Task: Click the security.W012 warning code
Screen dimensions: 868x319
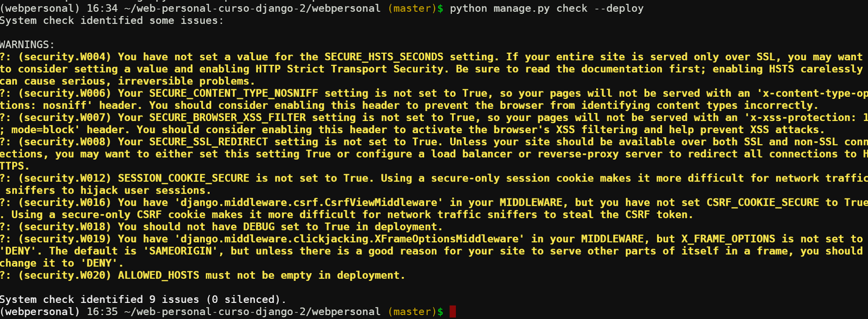Action: click(x=65, y=178)
